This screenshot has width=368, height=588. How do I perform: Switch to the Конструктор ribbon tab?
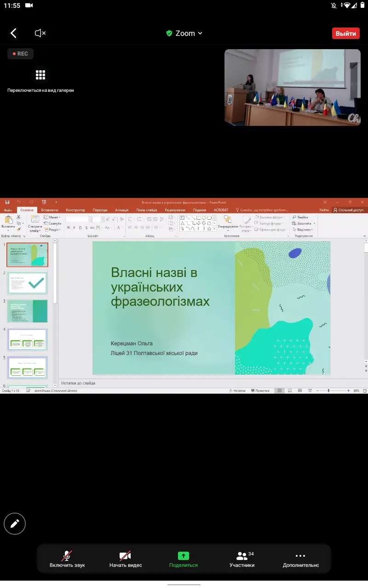tap(75, 210)
